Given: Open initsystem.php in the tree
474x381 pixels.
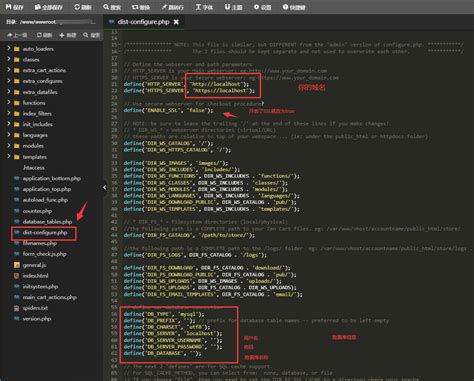Looking at the screenshot, I should (x=40, y=286).
